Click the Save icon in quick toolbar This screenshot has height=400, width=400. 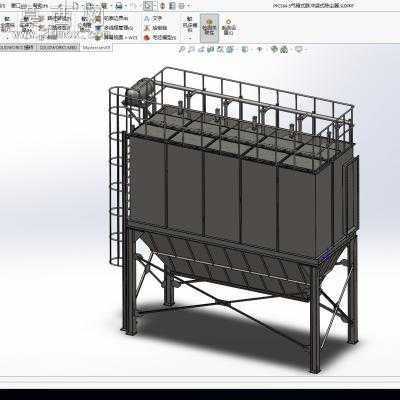click(104, 6)
